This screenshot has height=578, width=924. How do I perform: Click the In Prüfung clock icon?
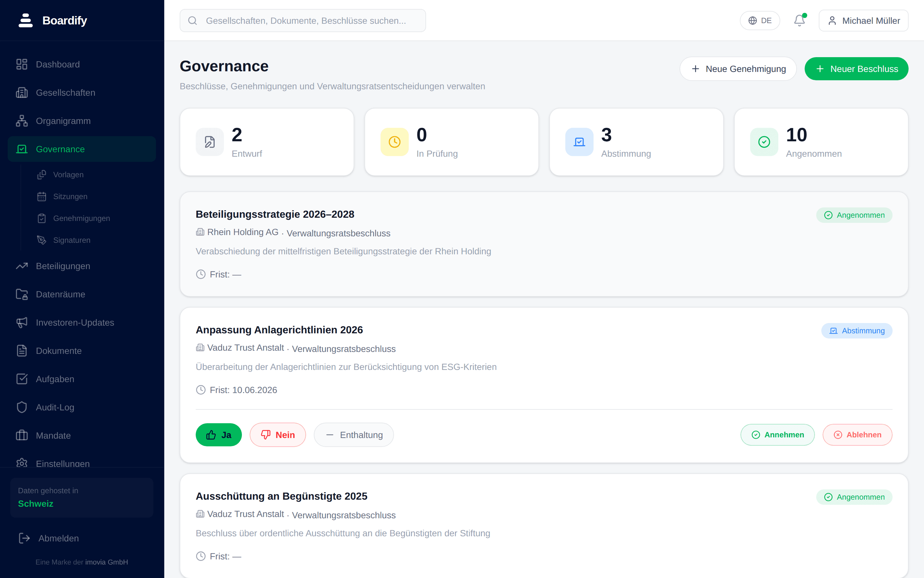[x=394, y=142]
